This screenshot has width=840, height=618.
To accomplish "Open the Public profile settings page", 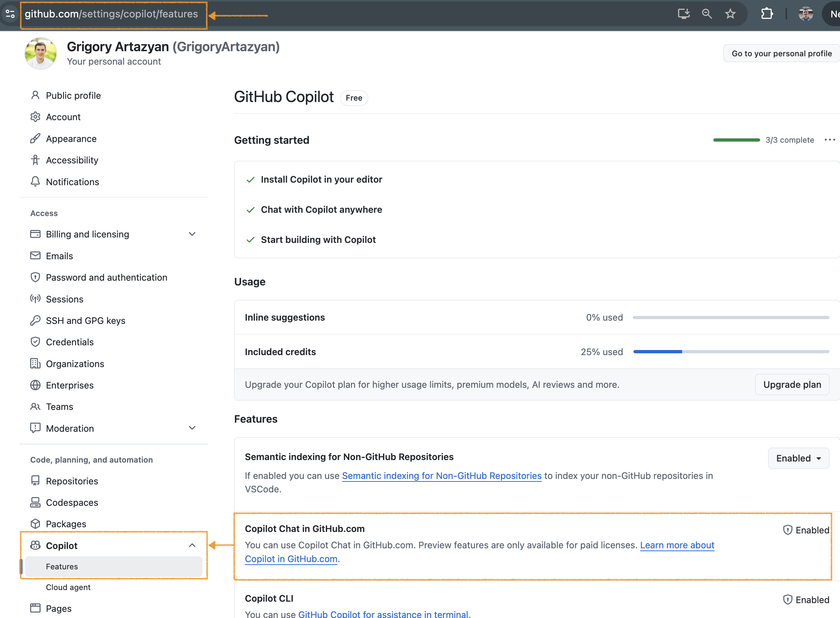I will pos(73,95).
